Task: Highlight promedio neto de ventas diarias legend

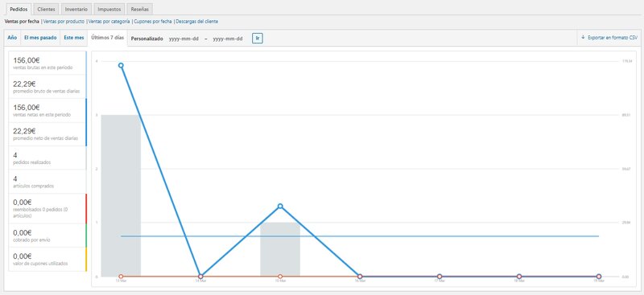Action: (x=47, y=134)
